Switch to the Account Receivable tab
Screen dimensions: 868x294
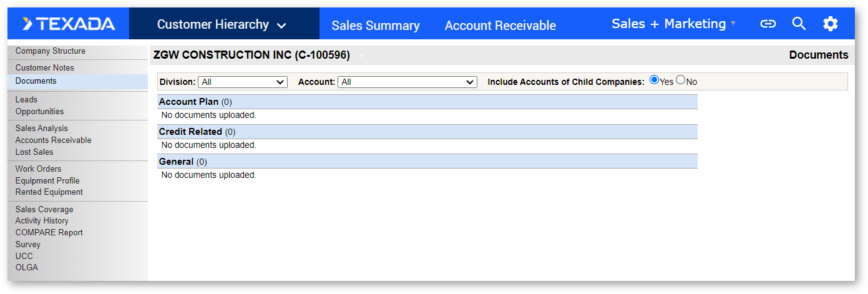[x=500, y=26]
